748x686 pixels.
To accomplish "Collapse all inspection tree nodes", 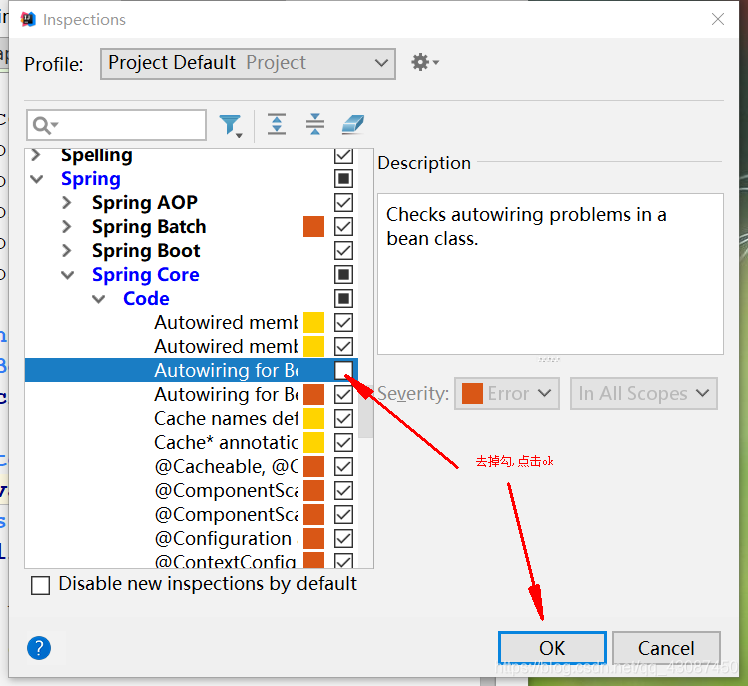I will [315, 125].
